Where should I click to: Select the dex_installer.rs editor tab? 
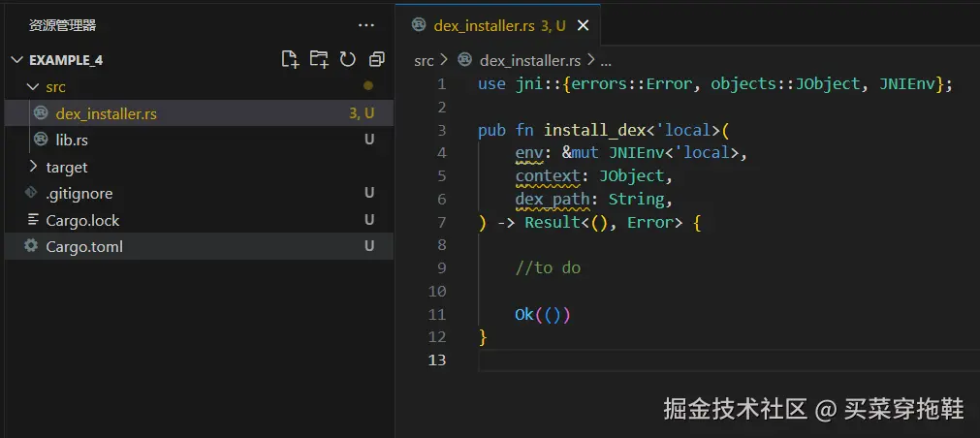click(x=497, y=25)
